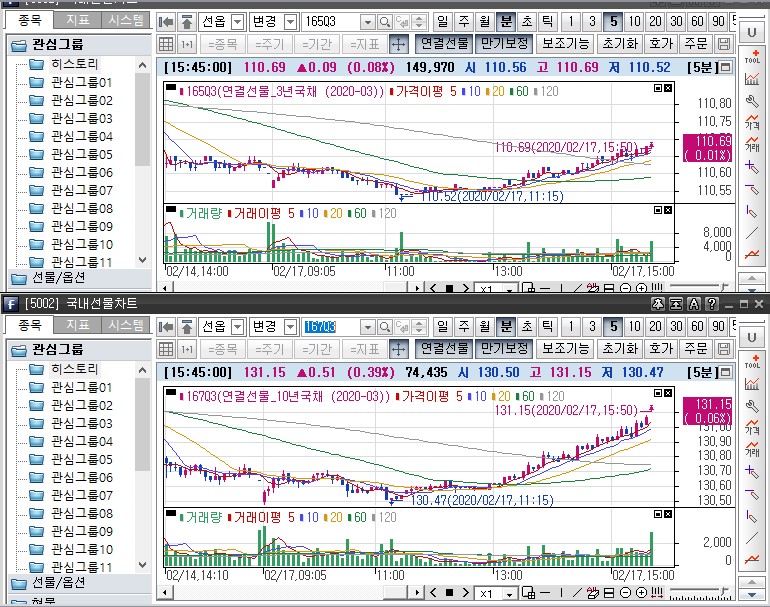Image resolution: width=770 pixels, height=607 pixels.
Task: Select the 일 daily period in top chart
Action: pyautogui.click(x=441, y=21)
